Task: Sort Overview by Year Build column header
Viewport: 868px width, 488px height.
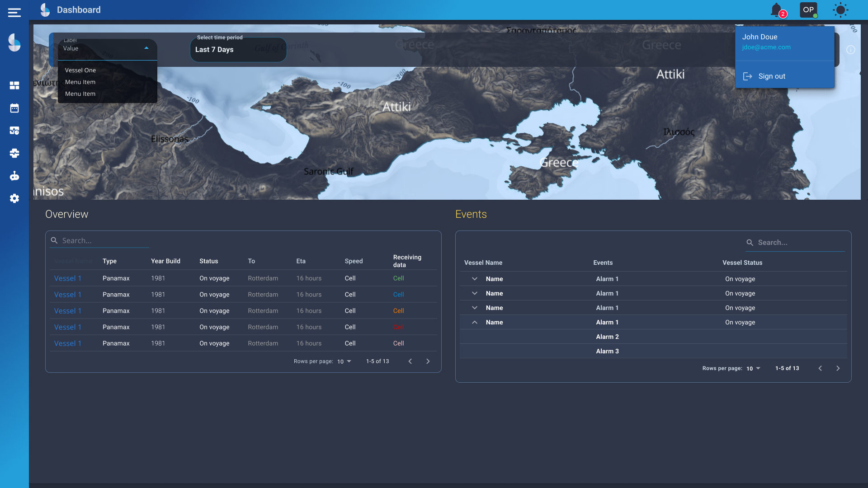Action: tap(165, 261)
